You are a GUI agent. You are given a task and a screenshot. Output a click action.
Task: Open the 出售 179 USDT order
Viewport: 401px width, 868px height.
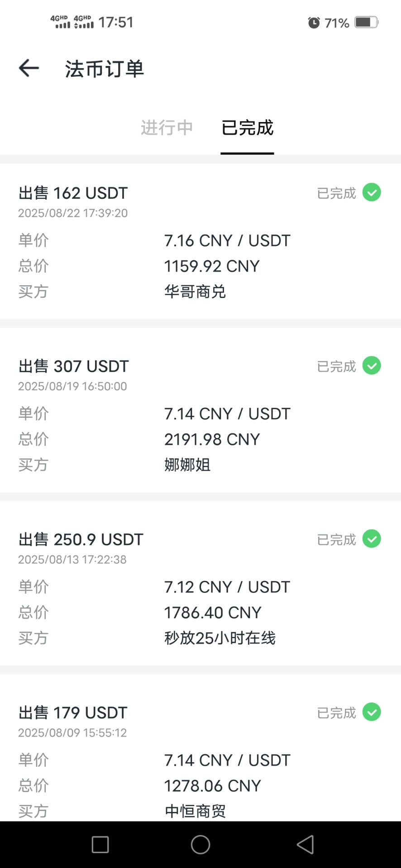point(73,712)
